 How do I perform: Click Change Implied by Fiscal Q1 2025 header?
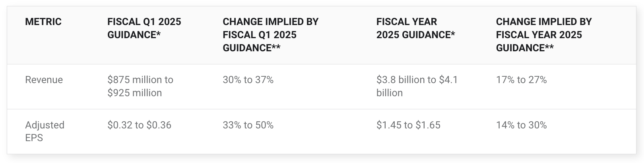pos(271,35)
